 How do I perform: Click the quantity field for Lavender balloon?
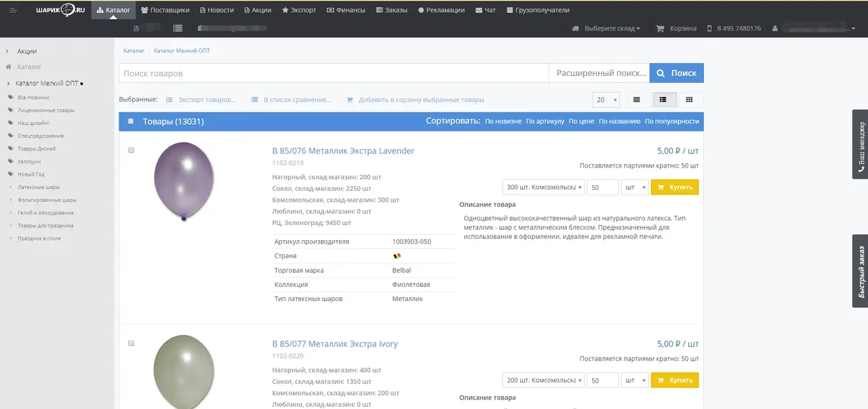(602, 187)
